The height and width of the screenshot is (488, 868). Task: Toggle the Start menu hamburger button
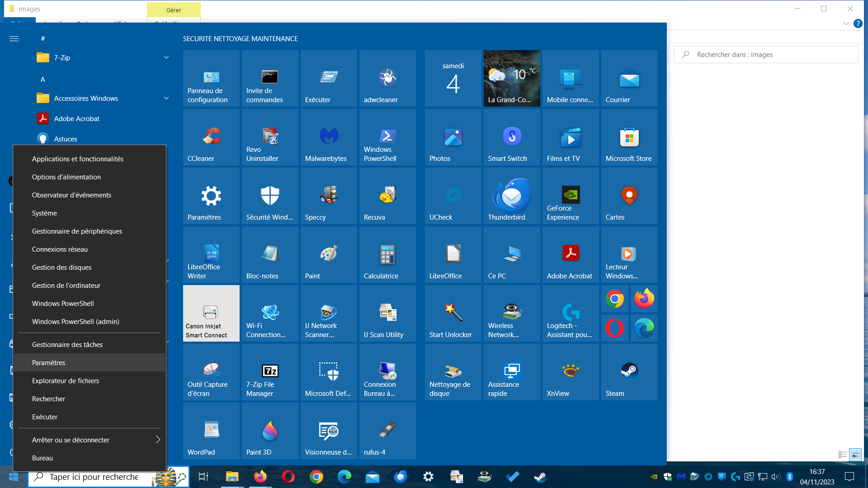coord(14,38)
